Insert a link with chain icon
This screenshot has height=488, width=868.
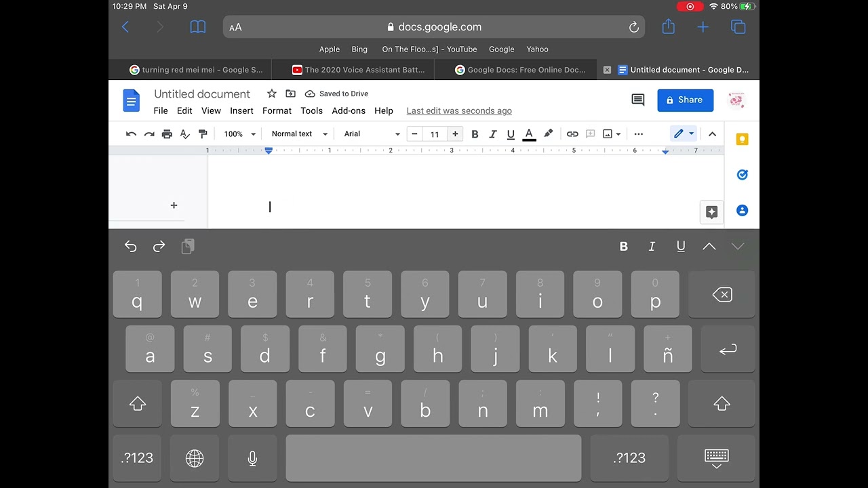(x=572, y=134)
